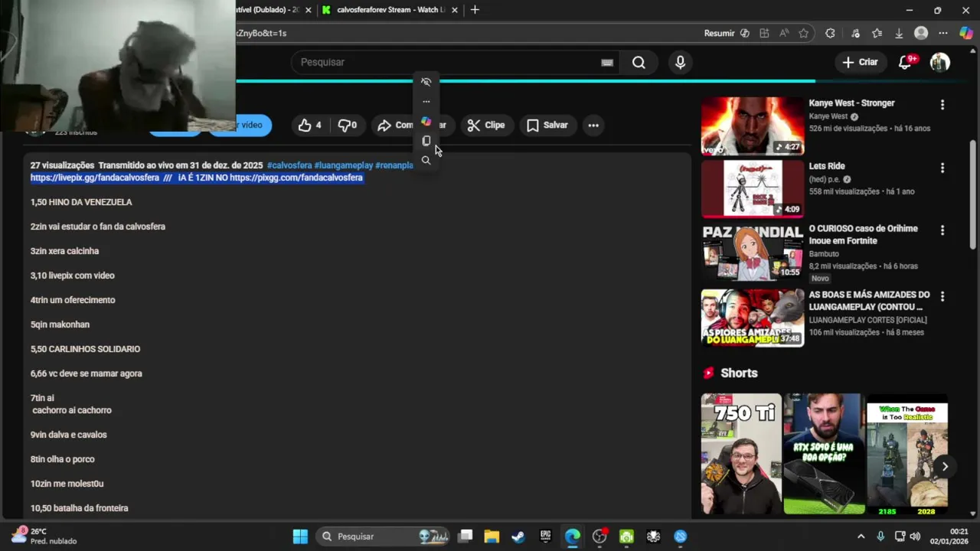Image resolution: width=980 pixels, height=551 pixels.
Task: Open the weather widget showing 26°C
Action: point(44,536)
